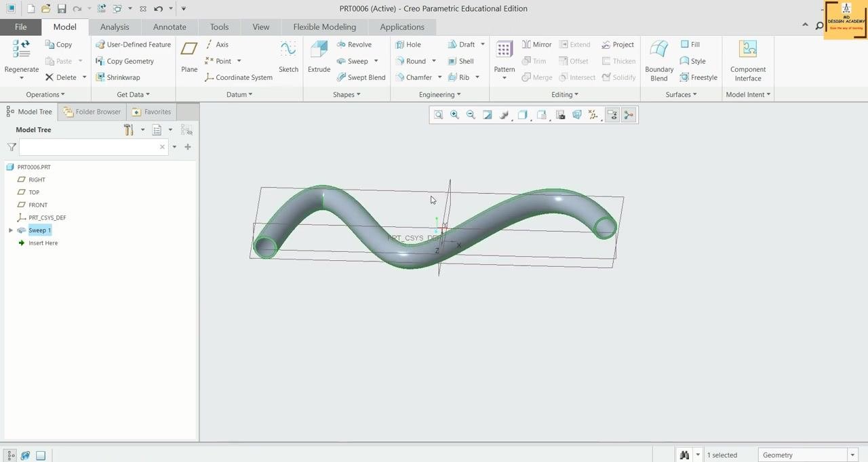Click the Shrinkwrap tool
The image size is (868, 462).
pyautogui.click(x=117, y=77)
